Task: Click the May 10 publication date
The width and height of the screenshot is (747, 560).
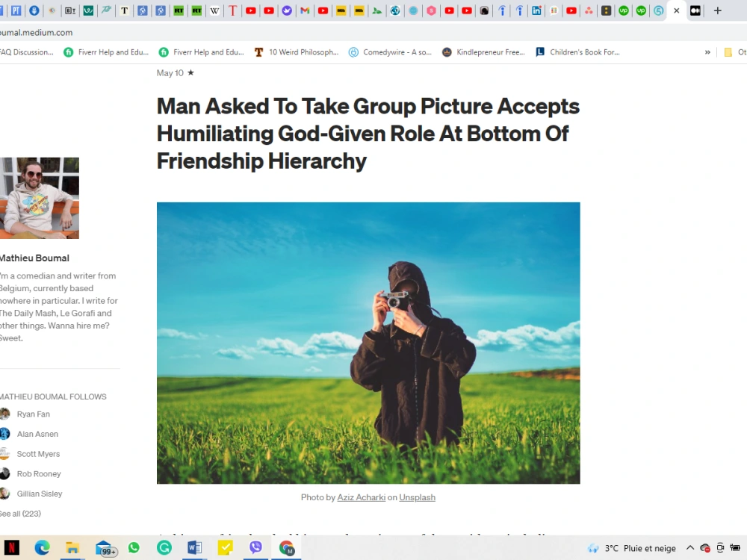Action: pyautogui.click(x=170, y=73)
